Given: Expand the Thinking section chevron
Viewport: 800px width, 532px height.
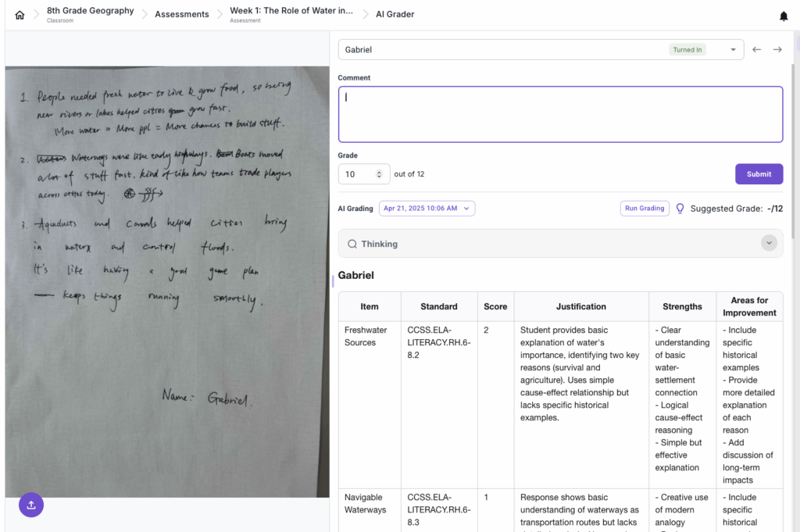Looking at the screenshot, I should click(x=770, y=243).
